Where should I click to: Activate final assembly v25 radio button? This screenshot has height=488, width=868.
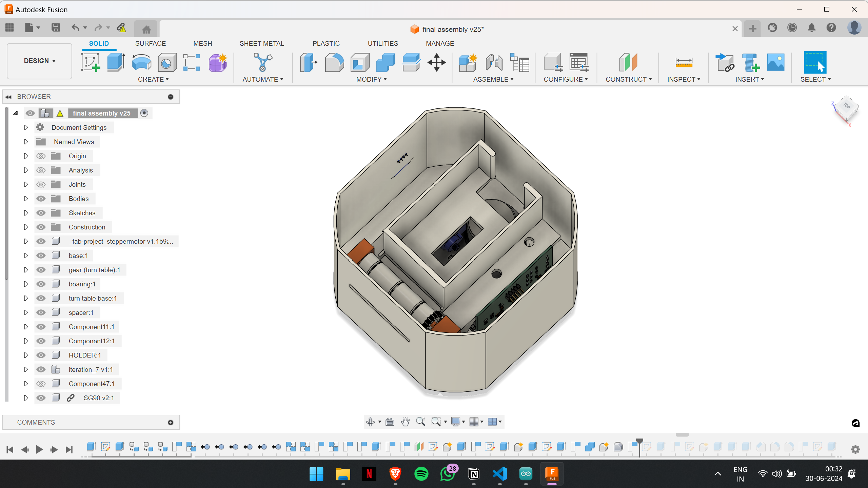coord(144,113)
